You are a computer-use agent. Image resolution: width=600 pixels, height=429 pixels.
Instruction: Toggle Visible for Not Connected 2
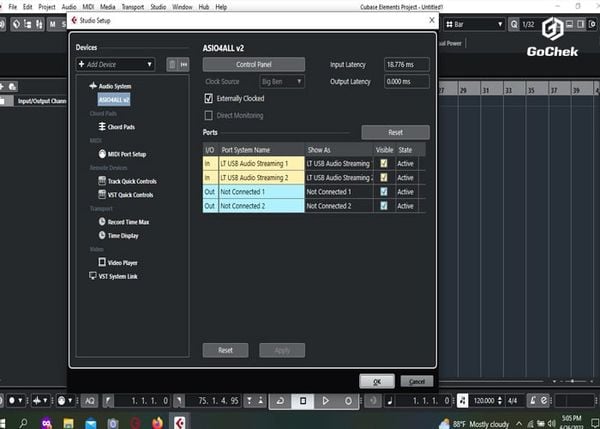pos(383,206)
